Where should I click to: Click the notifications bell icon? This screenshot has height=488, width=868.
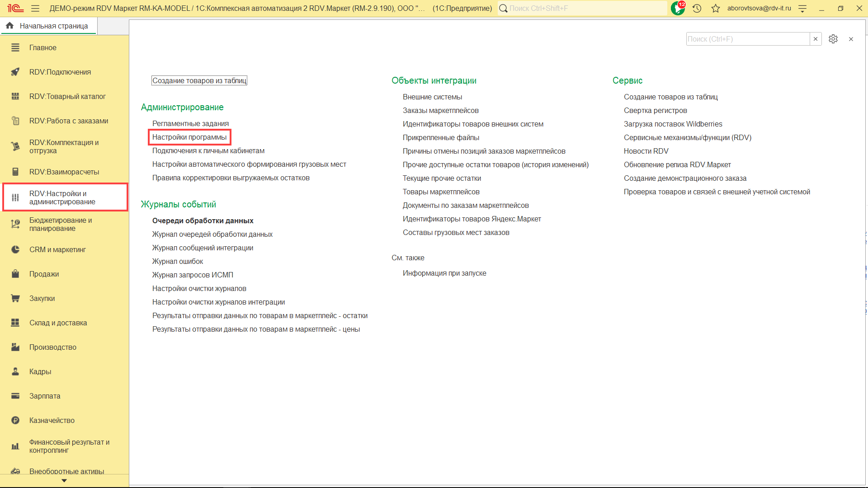677,8
